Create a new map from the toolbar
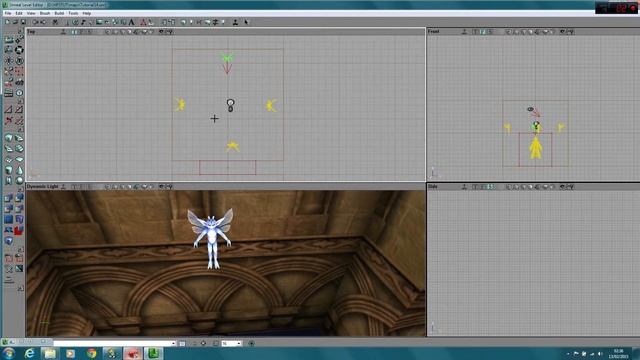 [7, 22]
